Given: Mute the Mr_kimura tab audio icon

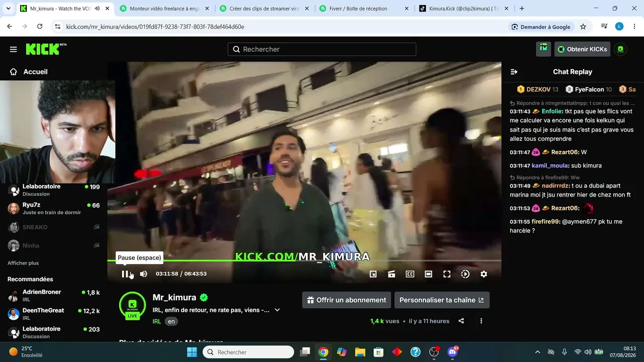Looking at the screenshot, I should [97, 9].
